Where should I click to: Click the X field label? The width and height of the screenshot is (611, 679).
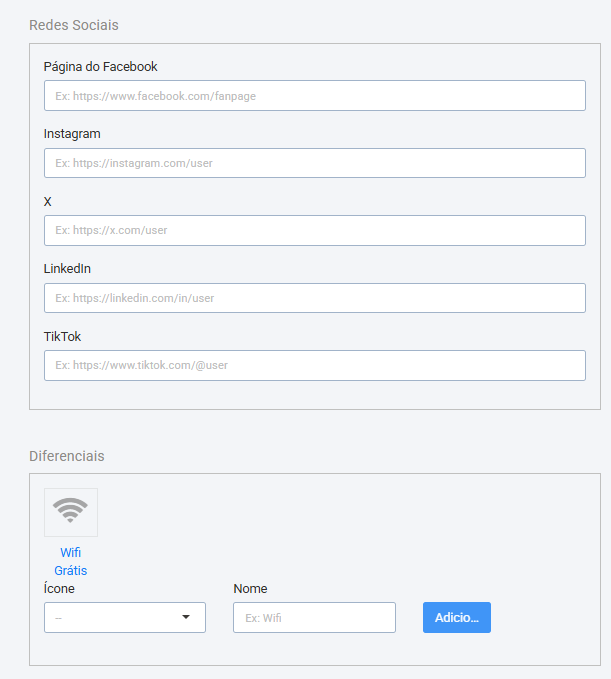pyautogui.click(x=48, y=201)
